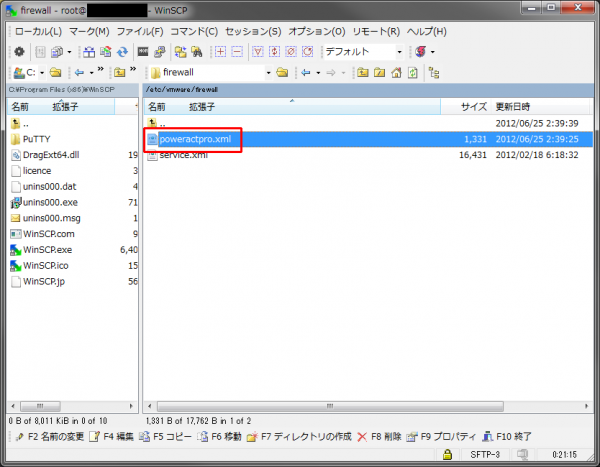Open the コマンド(C) menu
This screenshot has width=600, height=467.
pos(194,31)
